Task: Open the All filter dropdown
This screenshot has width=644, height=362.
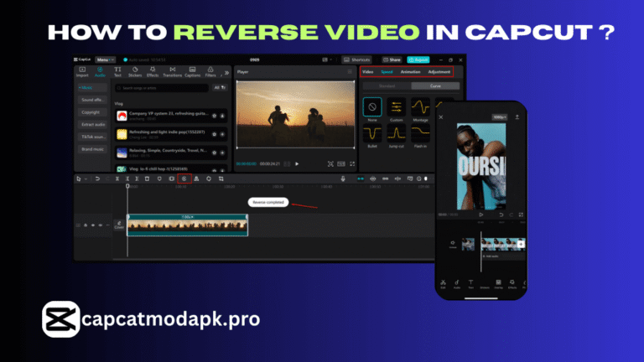Action: click(x=220, y=88)
